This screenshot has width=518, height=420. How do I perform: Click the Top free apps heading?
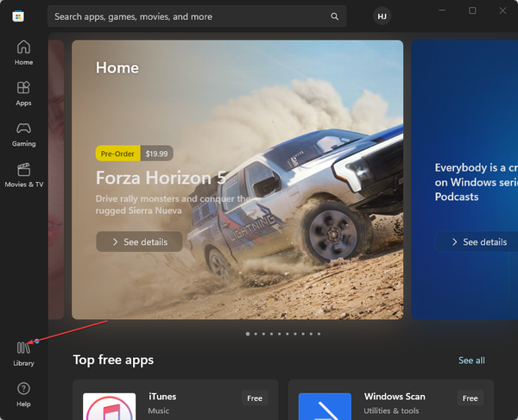tap(113, 360)
